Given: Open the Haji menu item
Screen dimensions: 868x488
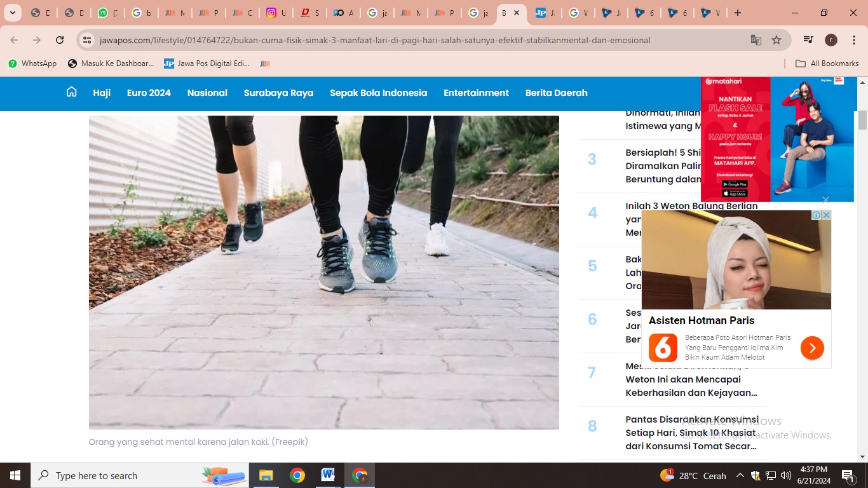Looking at the screenshot, I should [x=102, y=93].
